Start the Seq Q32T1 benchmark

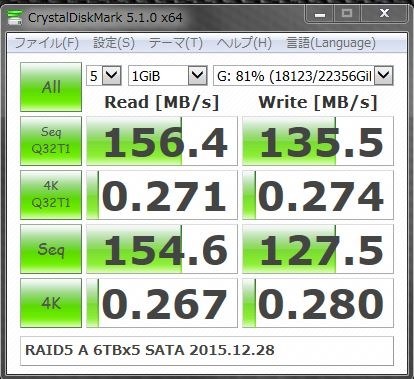[x=51, y=141]
